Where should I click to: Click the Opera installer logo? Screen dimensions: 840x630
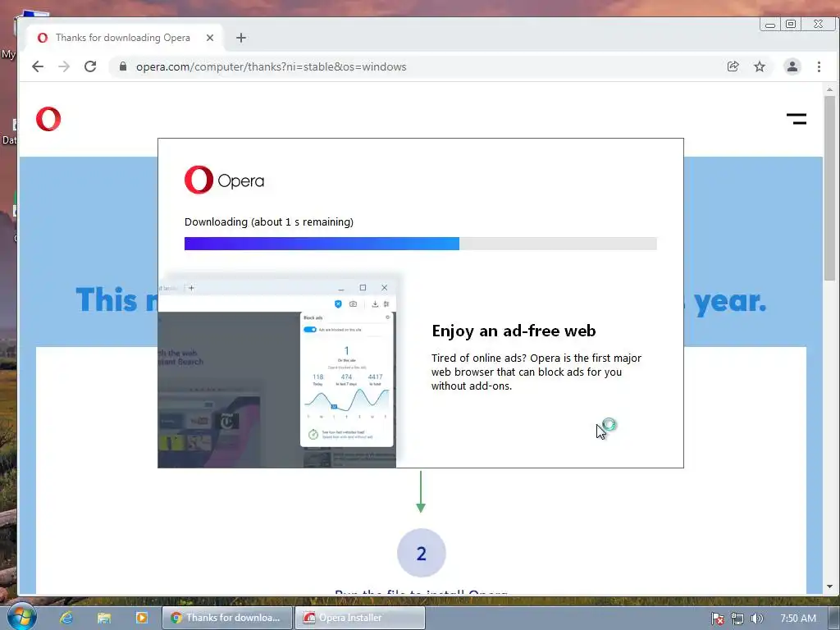[x=224, y=180]
